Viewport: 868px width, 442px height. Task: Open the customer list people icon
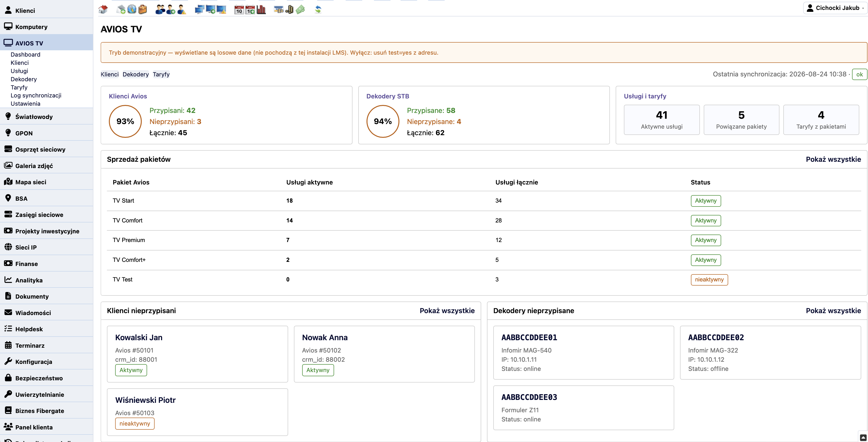(x=160, y=9)
